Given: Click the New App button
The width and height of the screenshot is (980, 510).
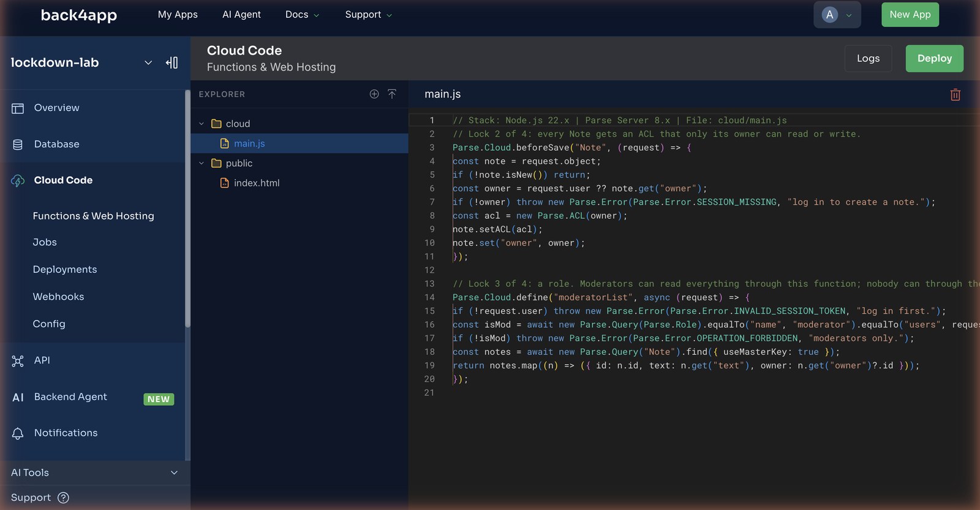Looking at the screenshot, I should pos(910,15).
